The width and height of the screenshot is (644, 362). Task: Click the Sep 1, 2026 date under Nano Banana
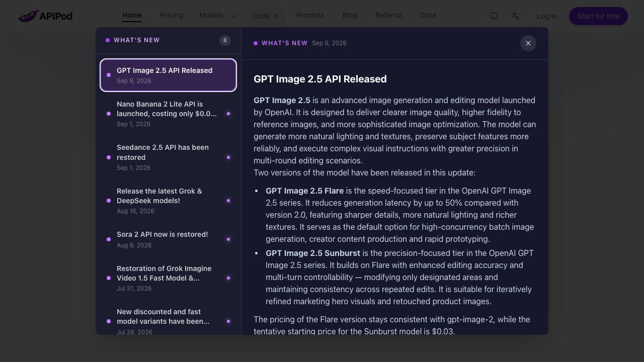click(x=133, y=124)
